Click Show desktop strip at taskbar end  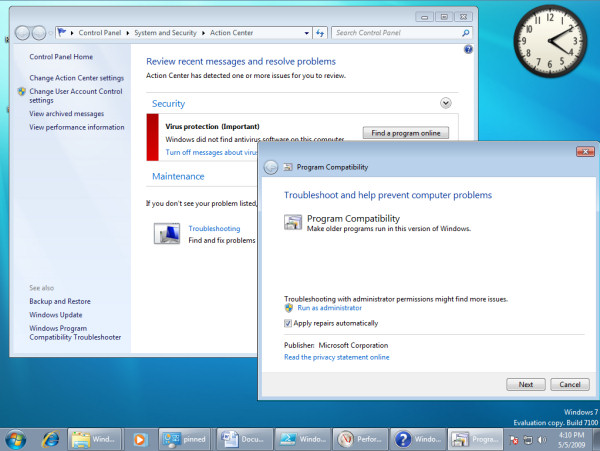[x=596, y=440]
